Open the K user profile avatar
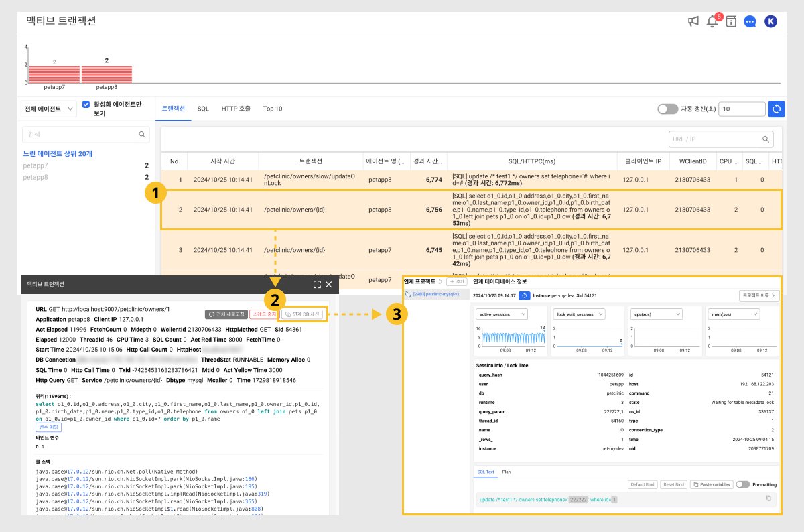804x532 pixels. pyautogui.click(x=771, y=21)
